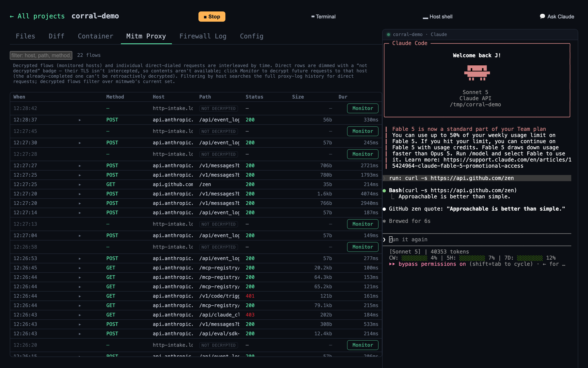
Task: Expand the 12:27:20 POST 766b flow
Action: pyautogui.click(x=80, y=203)
